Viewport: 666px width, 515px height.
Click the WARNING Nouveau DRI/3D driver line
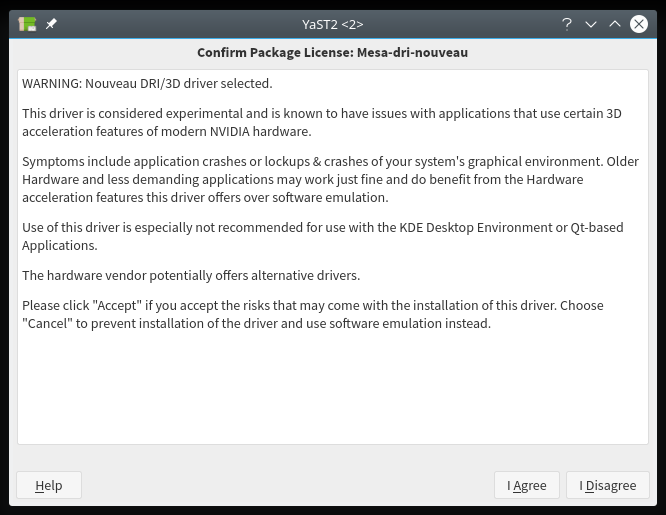click(x=147, y=83)
